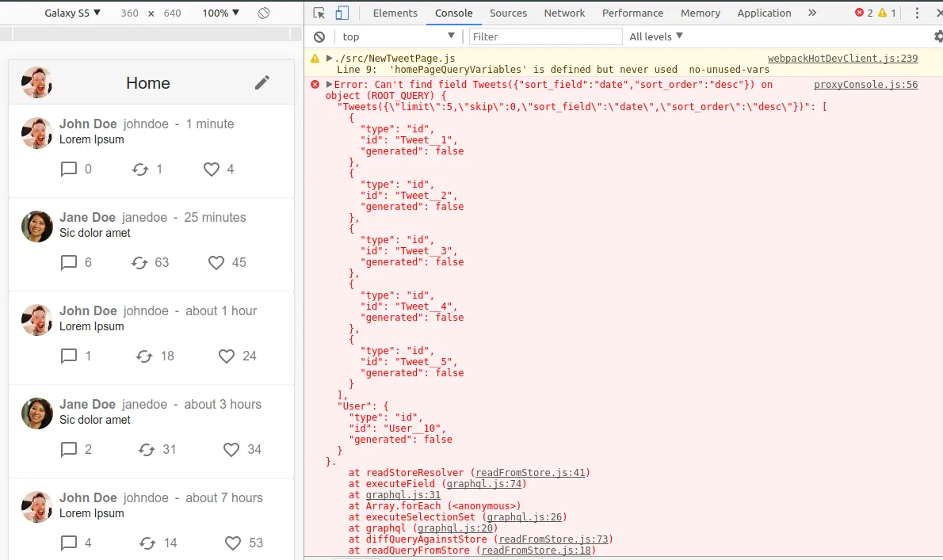This screenshot has width=943, height=560.
Task: Click comment icon on John Doe's about 1 hour tweet
Action: pyautogui.click(x=69, y=356)
